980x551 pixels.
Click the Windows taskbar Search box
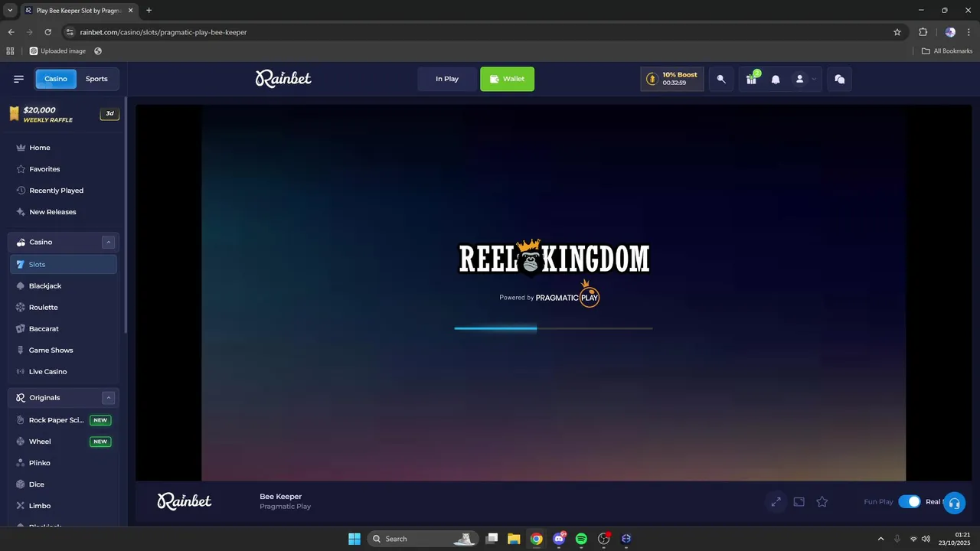tap(423, 539)
